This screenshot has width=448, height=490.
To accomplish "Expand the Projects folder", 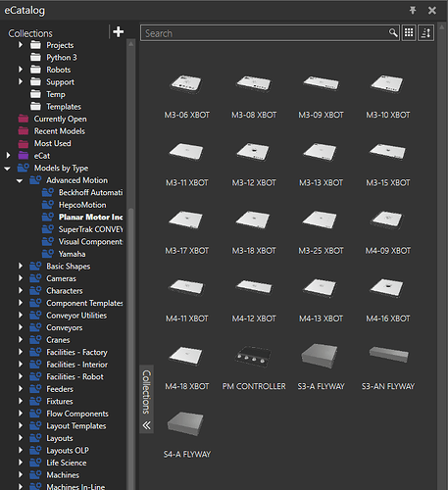I will 21,45.
